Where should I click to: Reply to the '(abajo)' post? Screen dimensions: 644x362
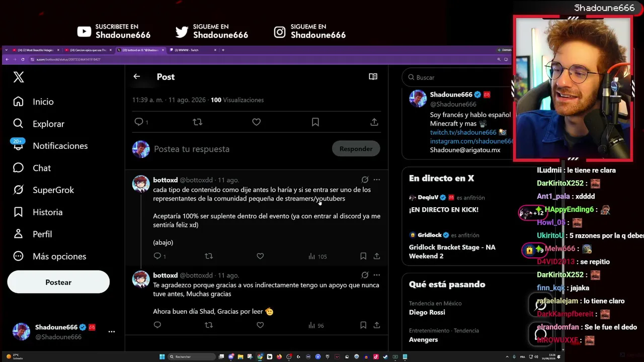[157, 256]
